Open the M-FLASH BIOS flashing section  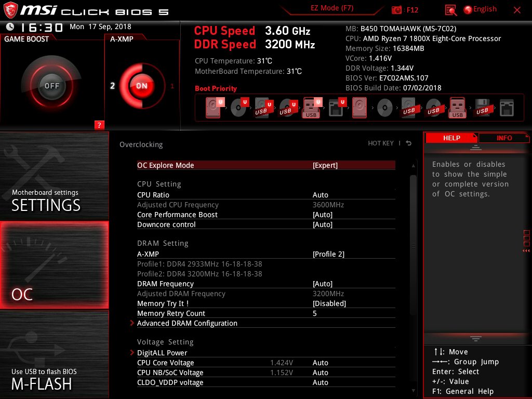pos(54,354)
